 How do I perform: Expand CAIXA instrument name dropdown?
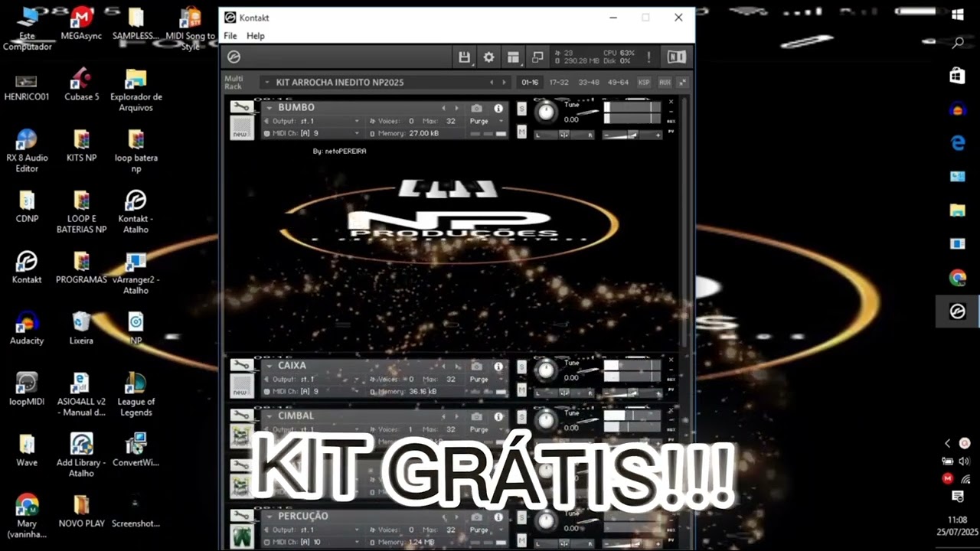pos(269,366)
